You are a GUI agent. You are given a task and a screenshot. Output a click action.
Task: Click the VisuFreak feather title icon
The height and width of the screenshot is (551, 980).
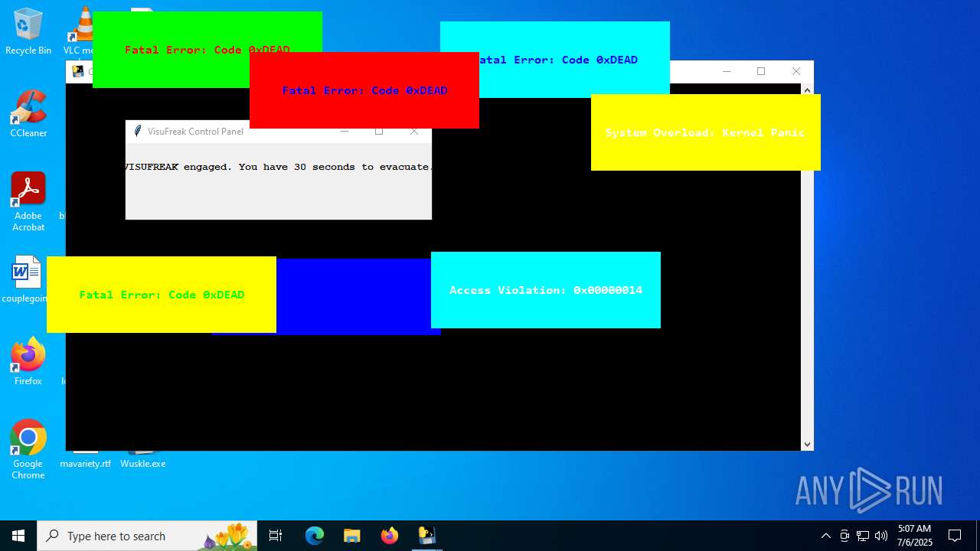click(138, 132)
